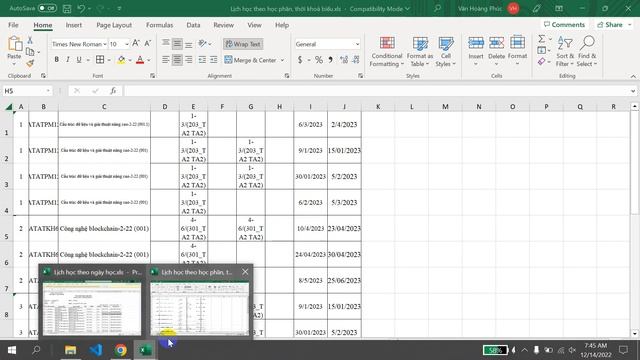Toggle Italic formatting

tap(68, 60)
